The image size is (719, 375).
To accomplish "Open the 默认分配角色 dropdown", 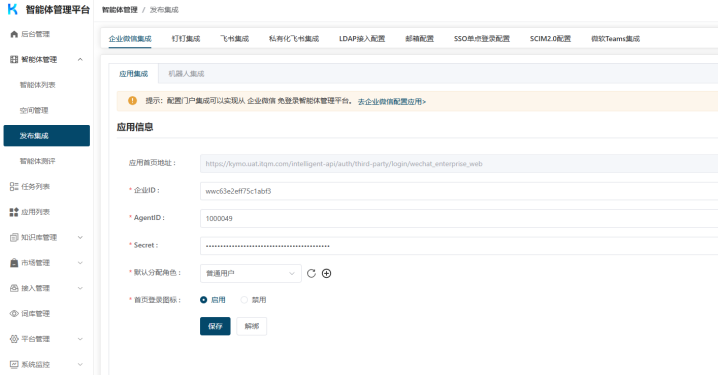I will click(x=251, y=274).
